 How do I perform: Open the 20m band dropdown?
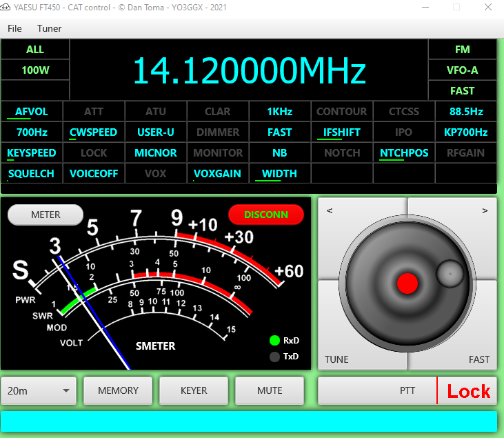(39, 390)
